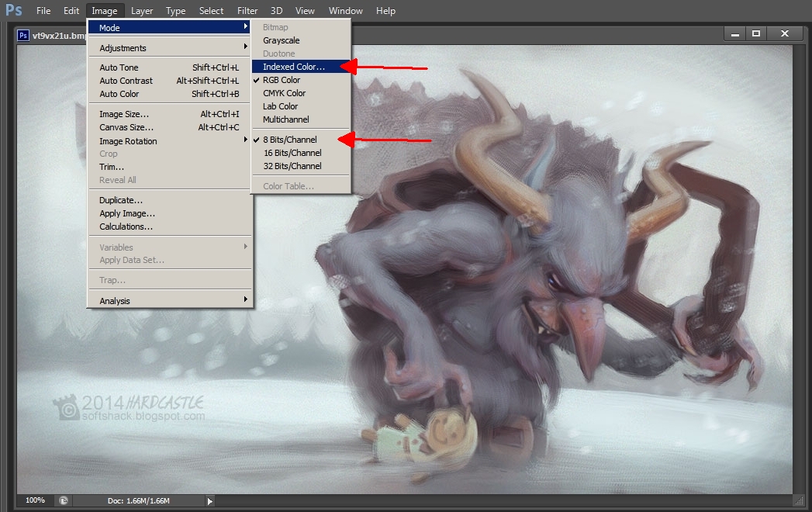
Task: Open the Layer menu
Action: click(x=141, y=10)
